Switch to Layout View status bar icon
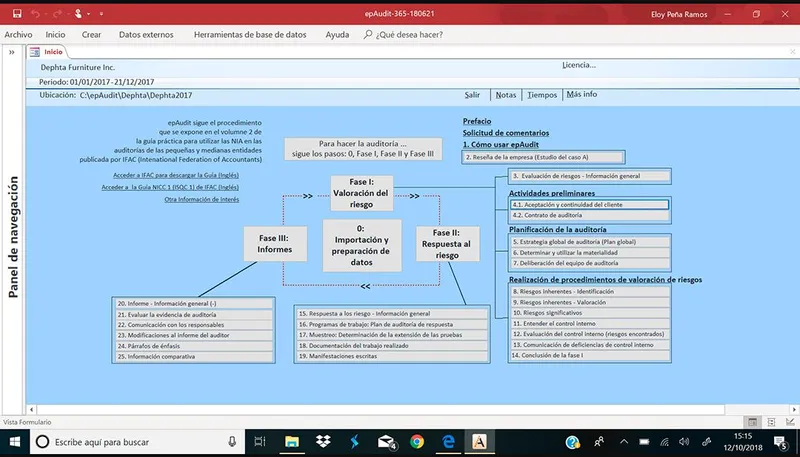The height and width of the screenshot is (457, 800). [771, 422]
